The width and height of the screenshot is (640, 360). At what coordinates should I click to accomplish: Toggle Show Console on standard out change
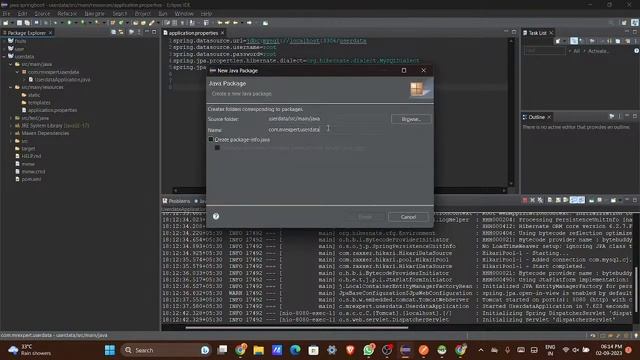coord(574,200)
